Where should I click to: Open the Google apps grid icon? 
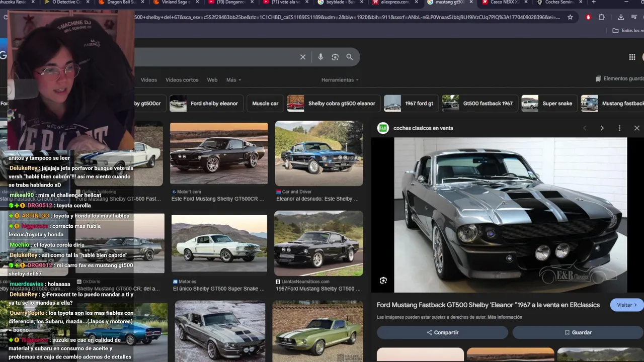tap(632, 57)
